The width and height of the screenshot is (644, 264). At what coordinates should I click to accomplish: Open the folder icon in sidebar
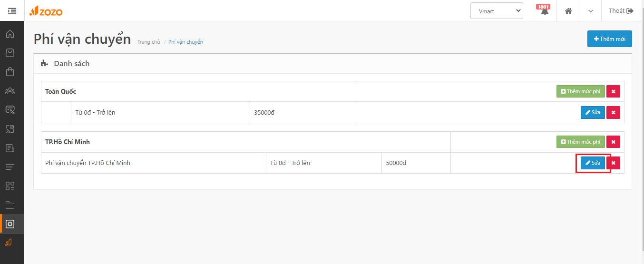coord(10,205)
